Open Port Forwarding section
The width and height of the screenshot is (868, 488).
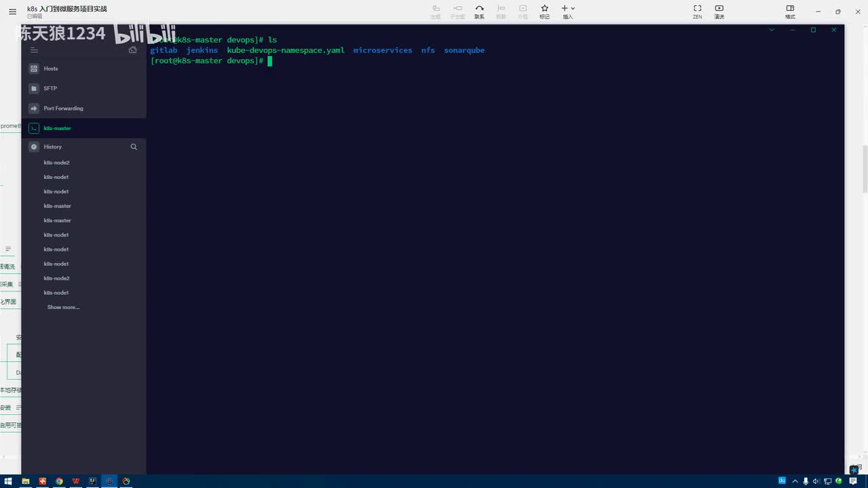click(84, 108)
